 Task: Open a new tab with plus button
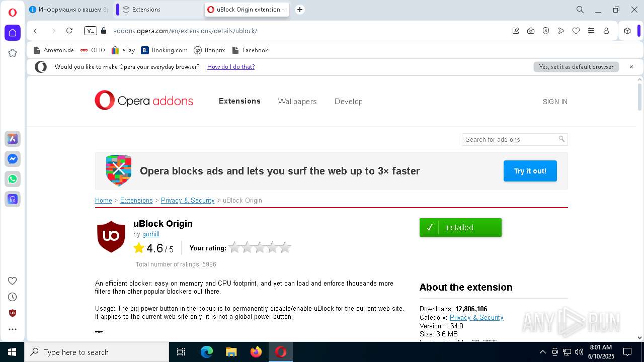[x=300, y=10]
